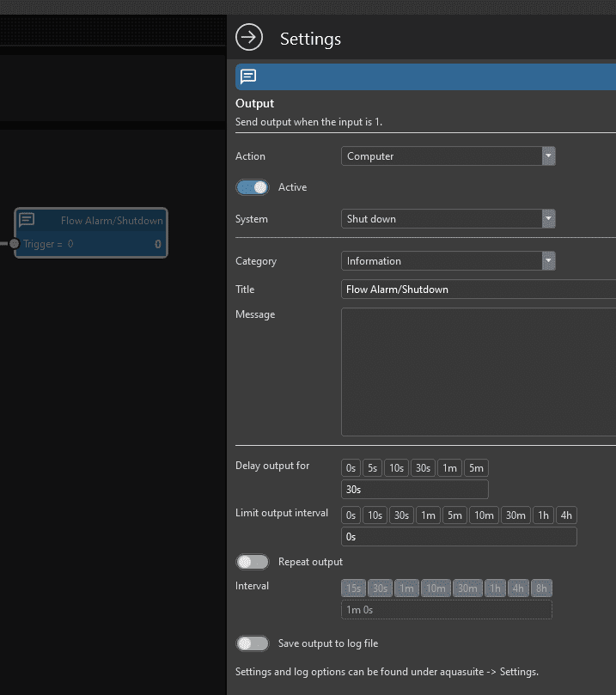This screenshot has height=695, width=616.
Task: Click the message icon in blue header
Action: pyautogui.click(x=248, y=76)
